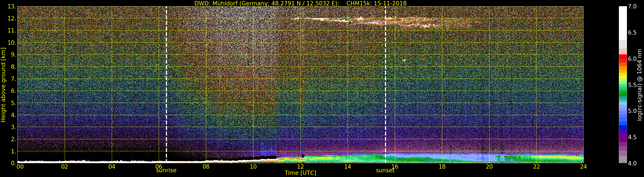This screenshot has width=644, height=177.
Task: Click the time axis tick label 24
Action: (x=583, y=166)
